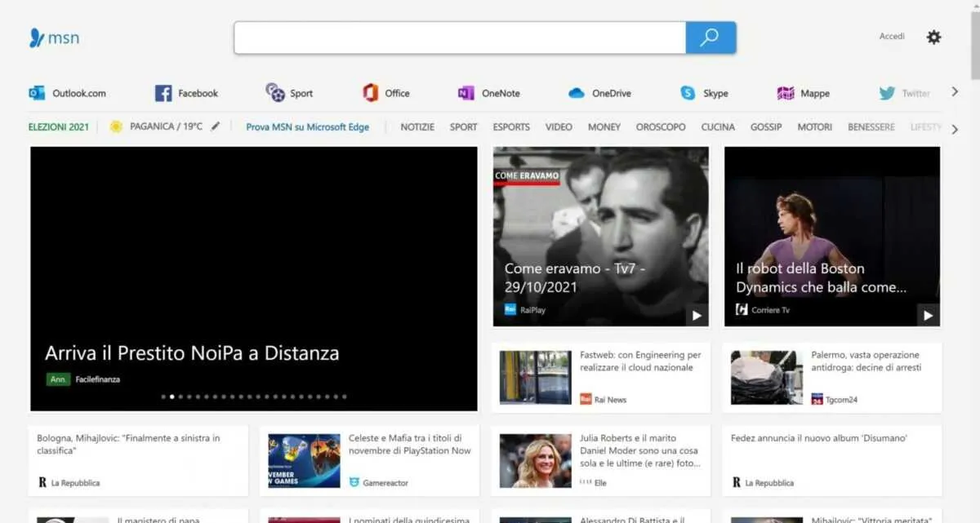The image size is (980, 523).
Task: Open the Julia Roberts article thumbnail
Action: coord(536,461)
